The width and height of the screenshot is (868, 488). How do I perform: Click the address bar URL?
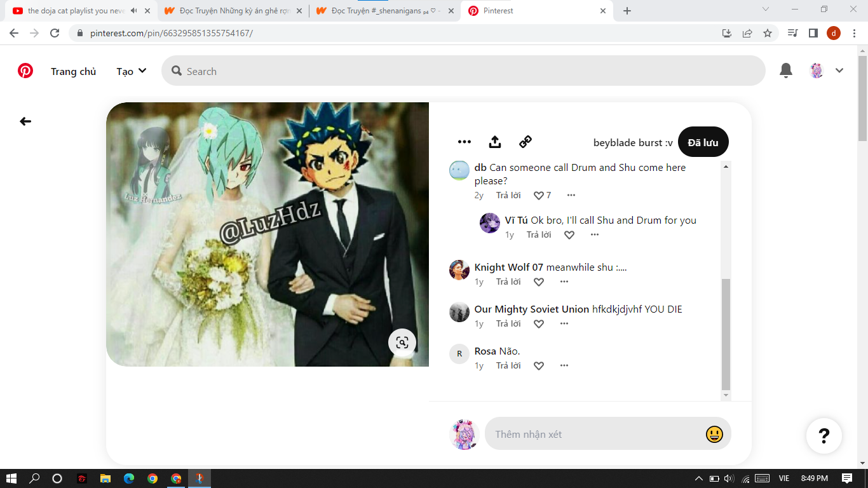point(172,33)
